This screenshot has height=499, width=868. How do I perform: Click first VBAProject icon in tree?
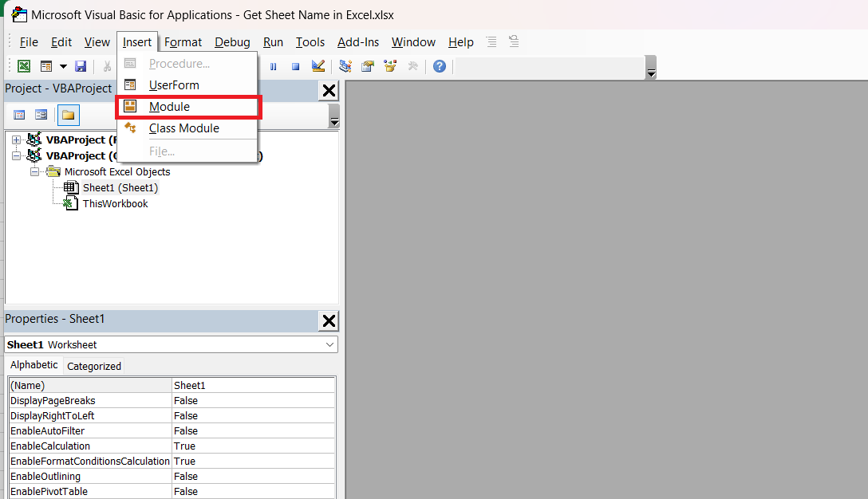(x=34, y=139)
